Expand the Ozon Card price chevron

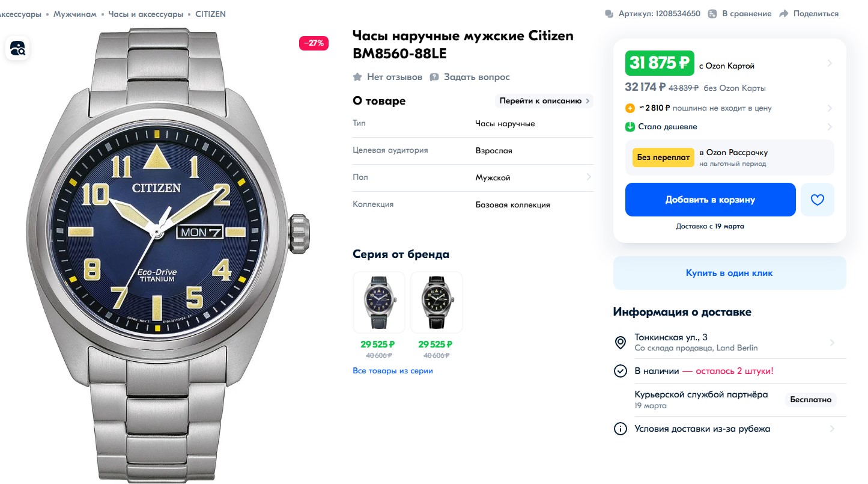[830, 63]
